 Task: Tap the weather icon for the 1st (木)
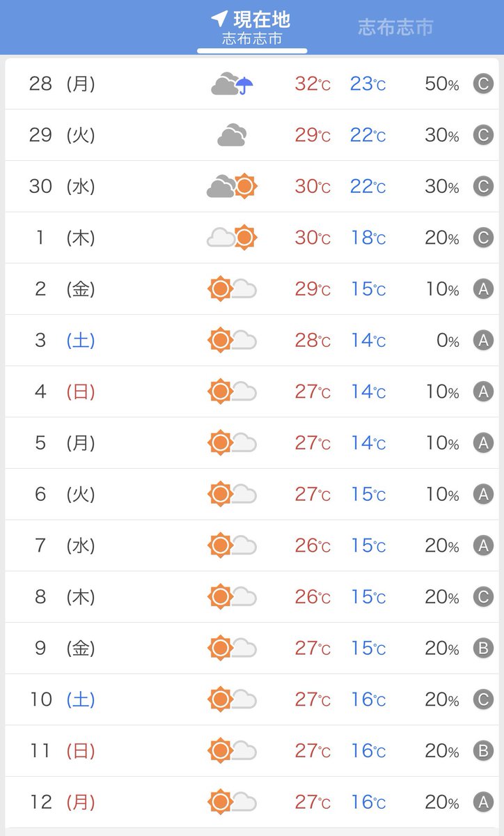click(233, 238)
